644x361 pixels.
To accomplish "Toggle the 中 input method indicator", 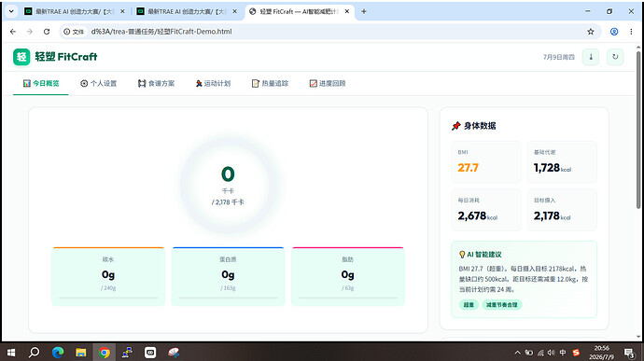I will coord(563,353).
